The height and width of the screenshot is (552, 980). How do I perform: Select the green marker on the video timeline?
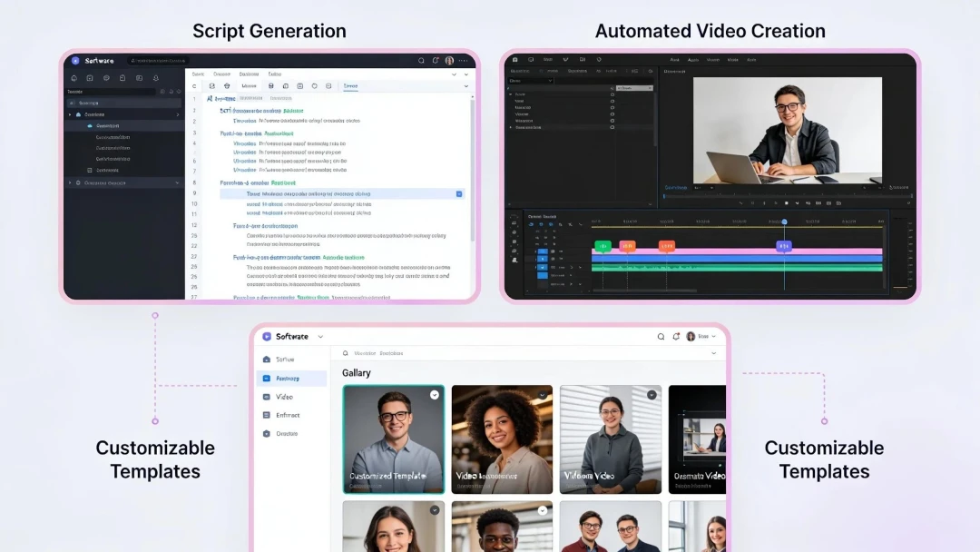tap(603, 246)
